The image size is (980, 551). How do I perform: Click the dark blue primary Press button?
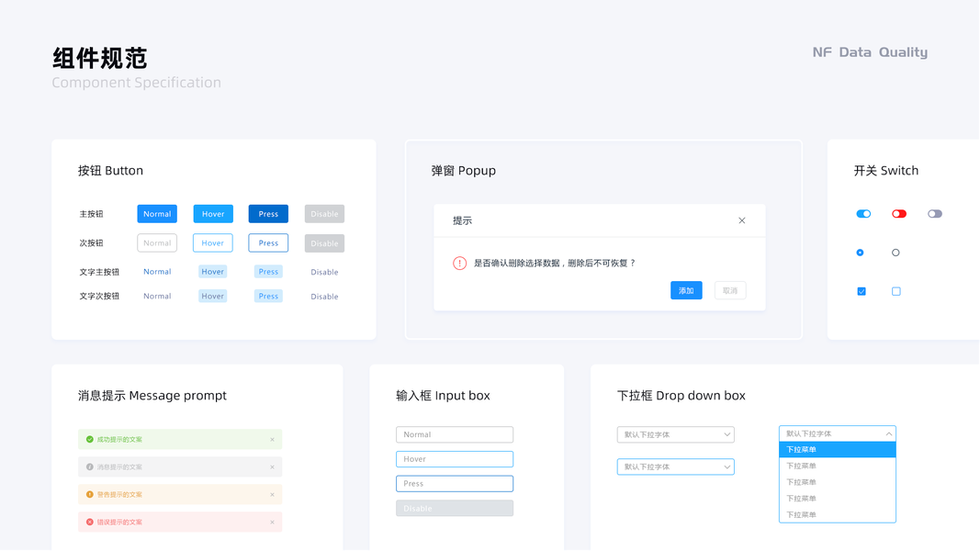(268, 214)
